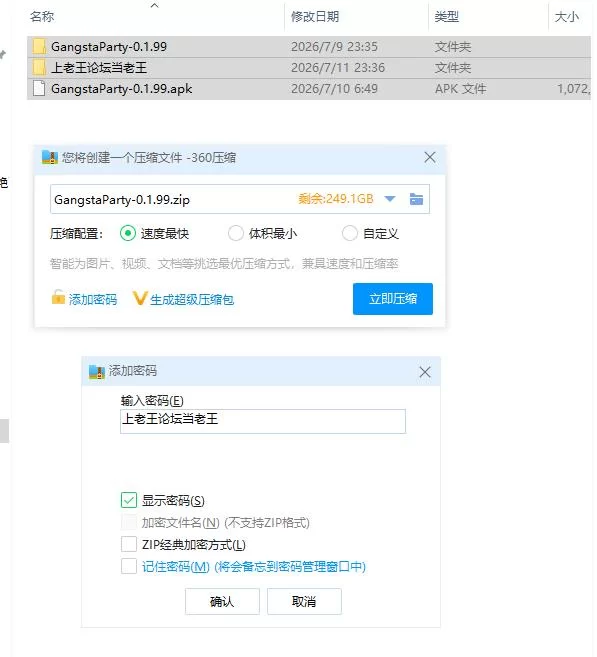The height and width of the screenshot is (657, 597).
Task: Click the GangstaParty-0.1.99.apk file icon
Action: click(x=39, y=88)
